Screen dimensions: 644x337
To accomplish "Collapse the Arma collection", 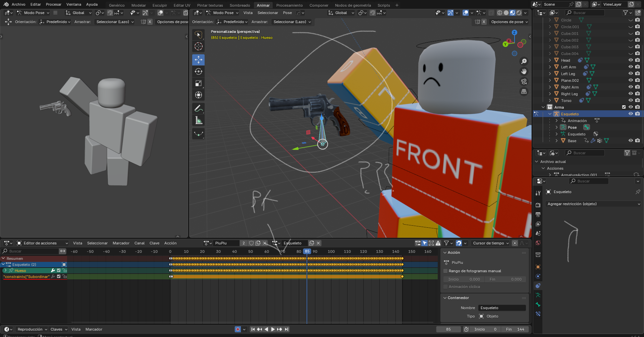I will (543, 107).
